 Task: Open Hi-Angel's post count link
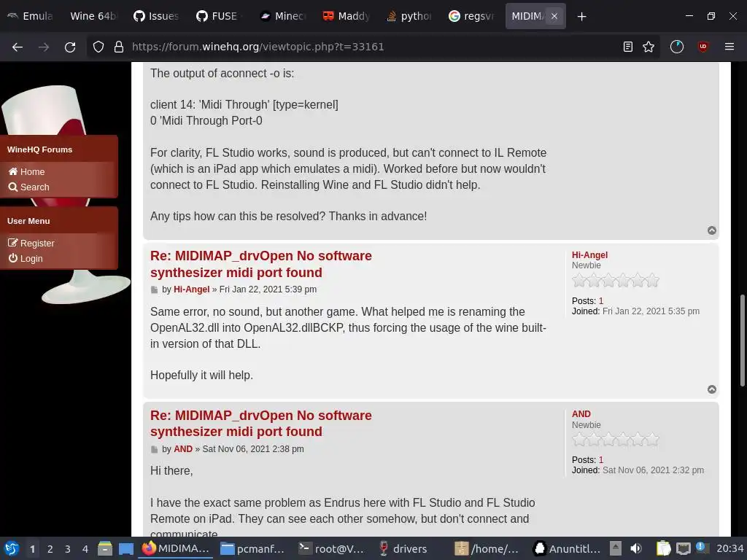601,301
